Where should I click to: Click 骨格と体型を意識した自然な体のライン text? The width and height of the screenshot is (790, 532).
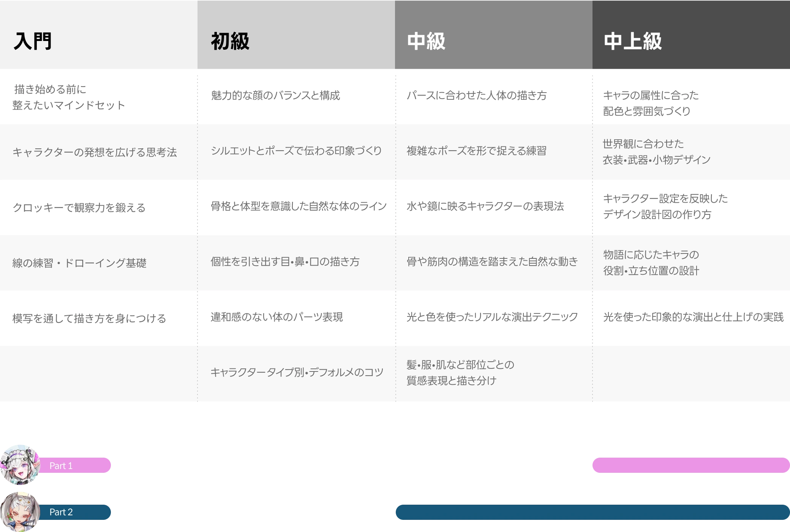click(299, 206)
